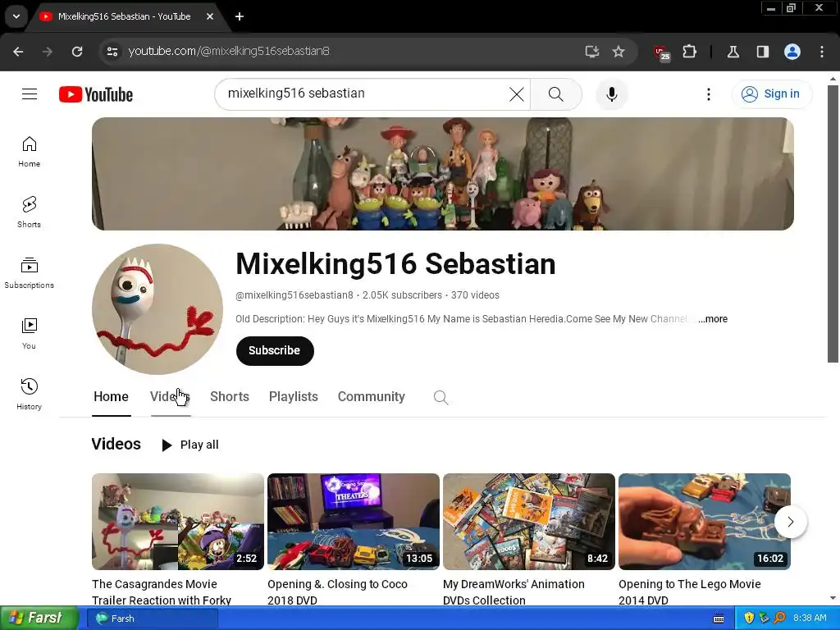Open Opening to The Lego Movie 2014 DVD title
Image resolution: width=840 pixels, height=630 pixels.
(689, 592)
